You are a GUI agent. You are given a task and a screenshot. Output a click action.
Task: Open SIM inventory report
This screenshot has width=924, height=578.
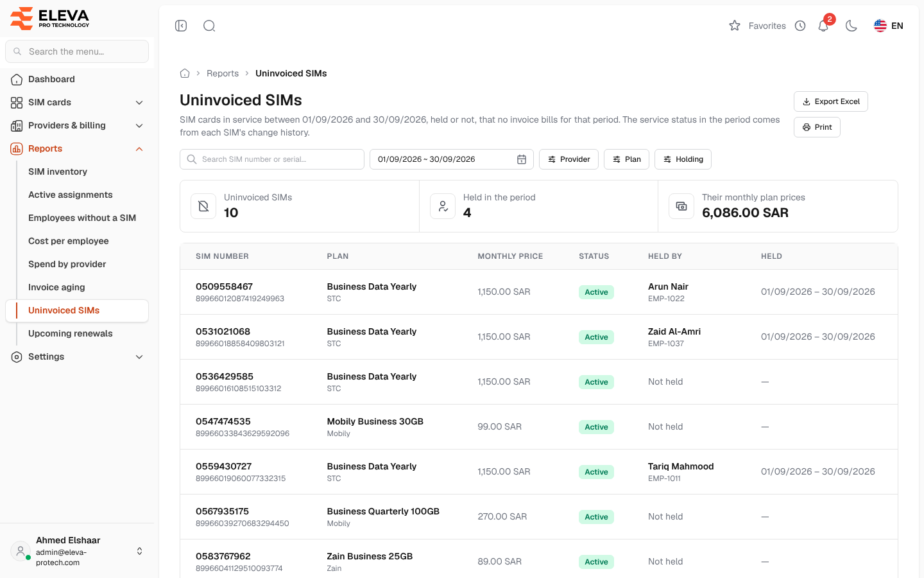pos(58,171)
